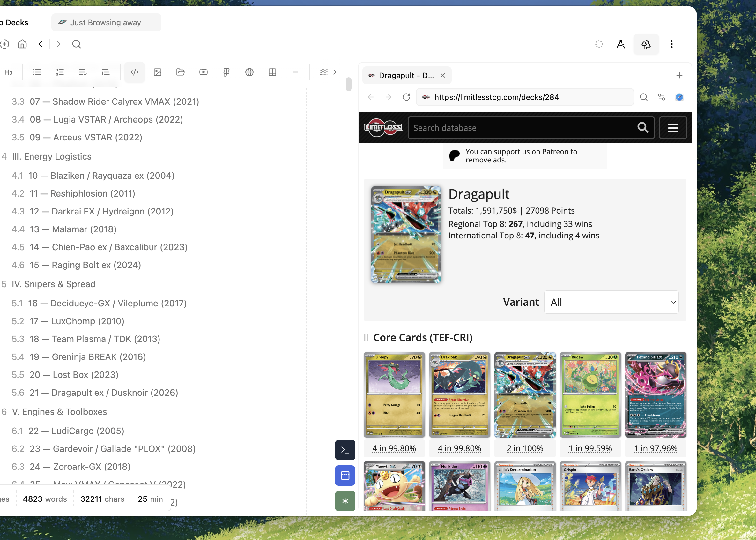Open the Limitless hamburger menu
Screen dimensions: 756x540
coord(673,128)
